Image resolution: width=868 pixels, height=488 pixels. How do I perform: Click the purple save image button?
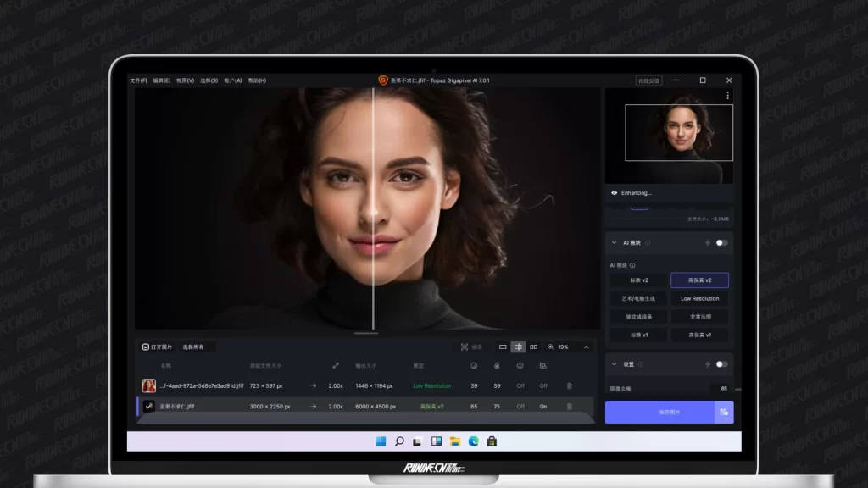(659, 413)
